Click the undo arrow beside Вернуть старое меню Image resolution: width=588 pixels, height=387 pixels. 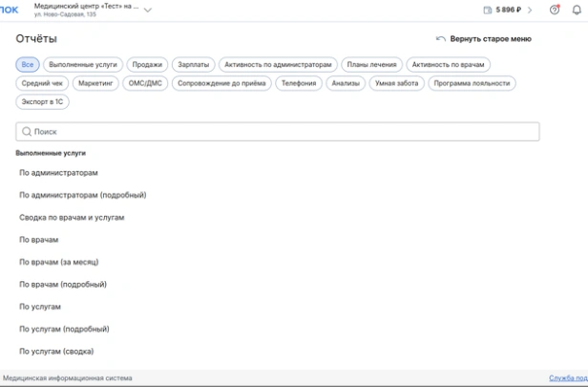[x=440, y=39]
